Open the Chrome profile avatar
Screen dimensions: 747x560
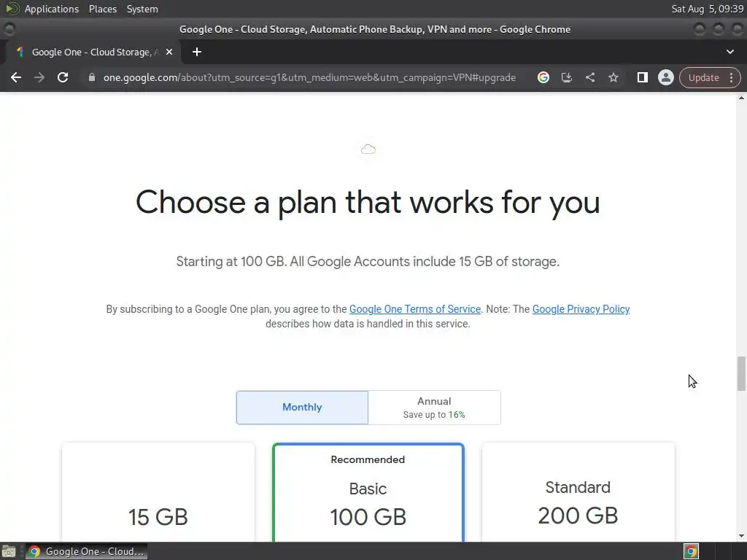coord(665,77)
